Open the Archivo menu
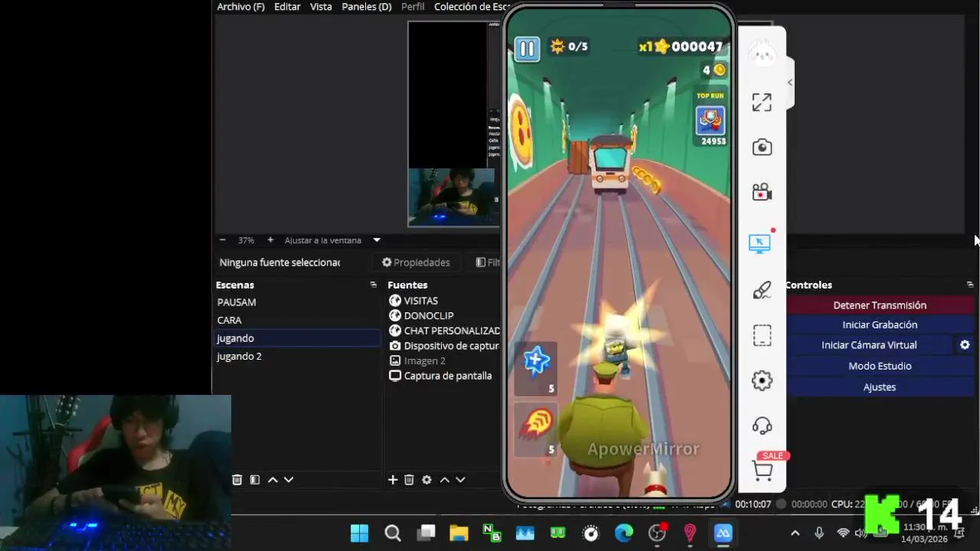The width and height of the screenshot is (980, 551). (x=240, y=6)
